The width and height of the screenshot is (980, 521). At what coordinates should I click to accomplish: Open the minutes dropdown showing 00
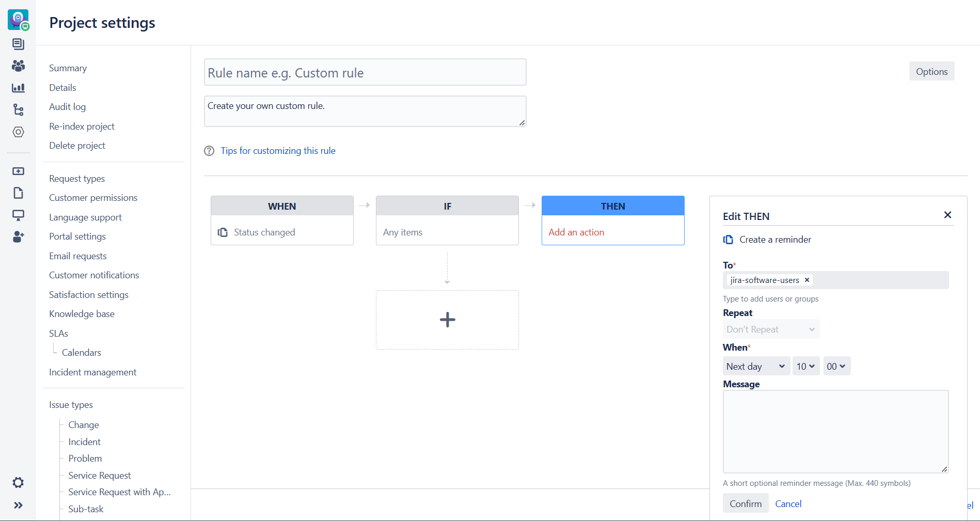836,367
